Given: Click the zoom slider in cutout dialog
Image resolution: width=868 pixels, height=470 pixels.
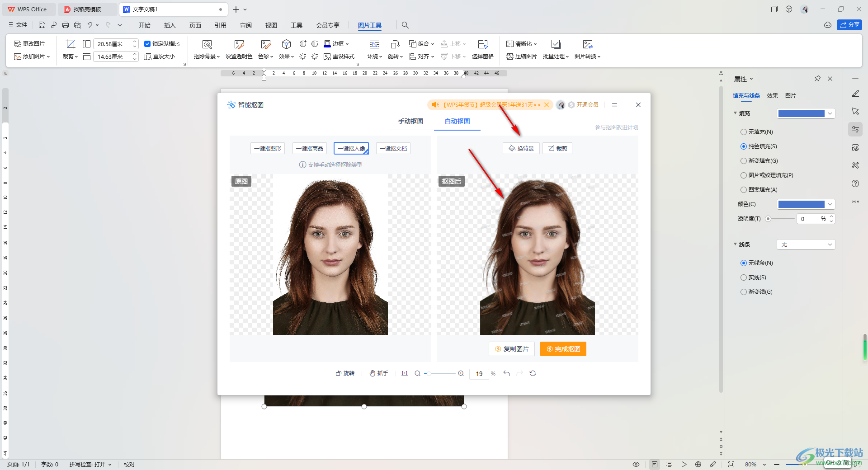Looking at the screenshot, I should coord(440,373).
